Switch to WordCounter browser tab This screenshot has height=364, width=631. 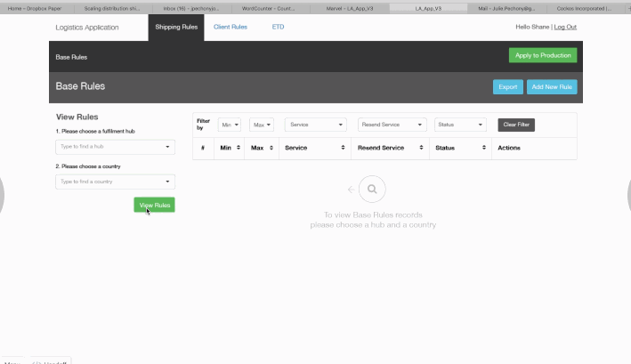click(268, 8)
